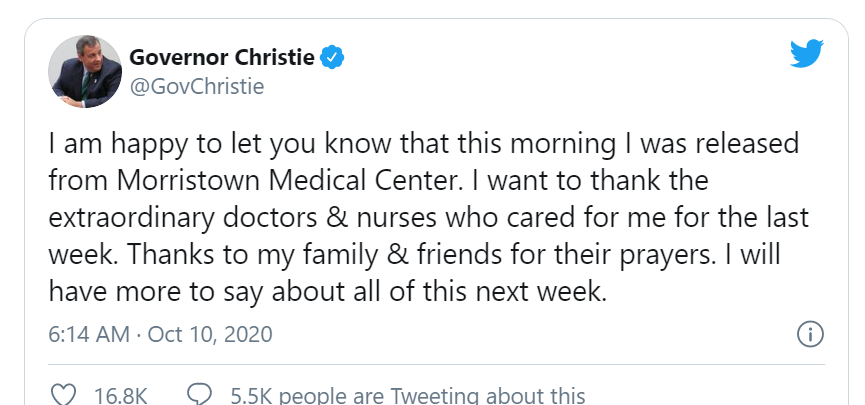The image size is (865, 405).
Task: Click the Twitter bird logo
Action: pyautogui.click(x=806, y=56)
